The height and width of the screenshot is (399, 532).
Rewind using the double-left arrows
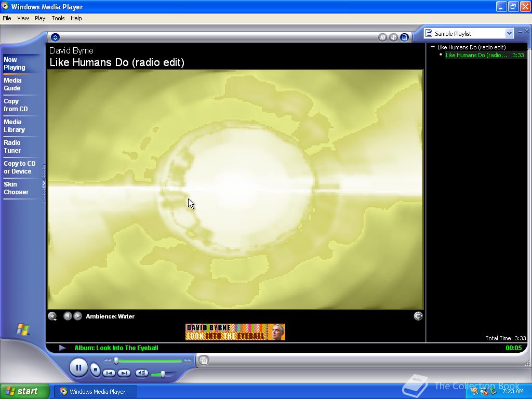coord(108,361)
